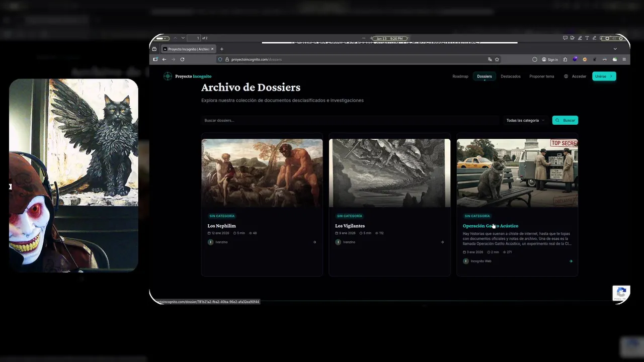
Task: Click Sign in in browser toolbar
Action: coord(549,59)
